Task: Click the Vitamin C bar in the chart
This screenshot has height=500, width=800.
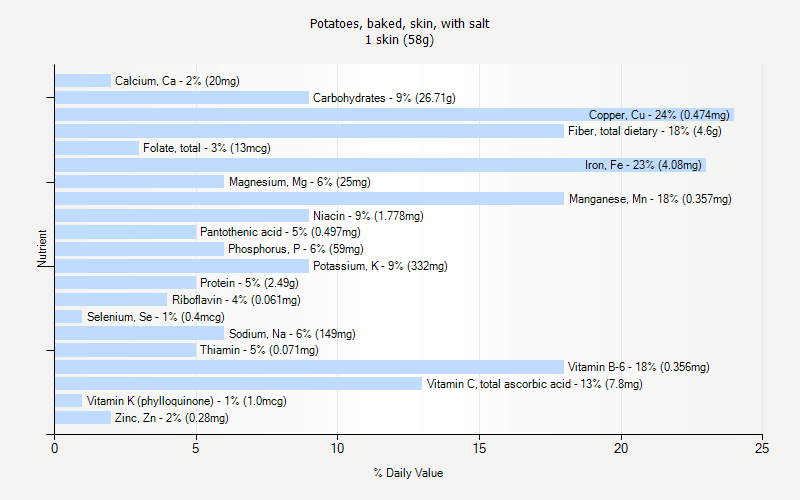Action: click(x=239, y=384)
